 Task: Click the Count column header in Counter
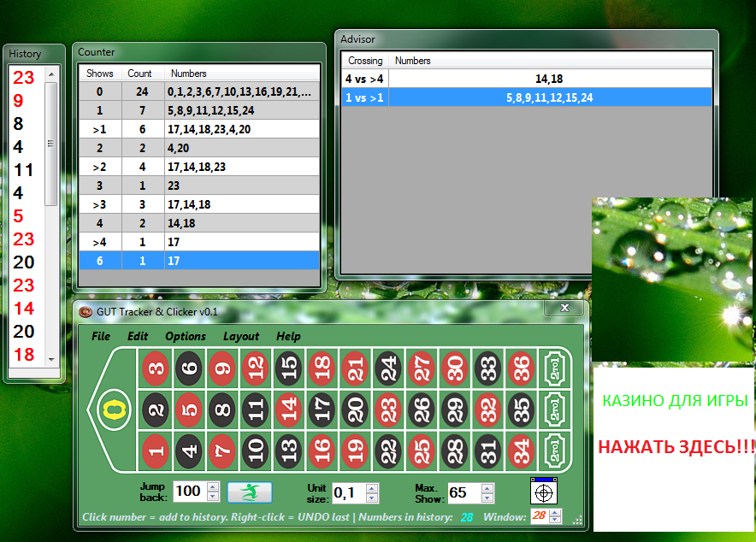coord(139,74)
